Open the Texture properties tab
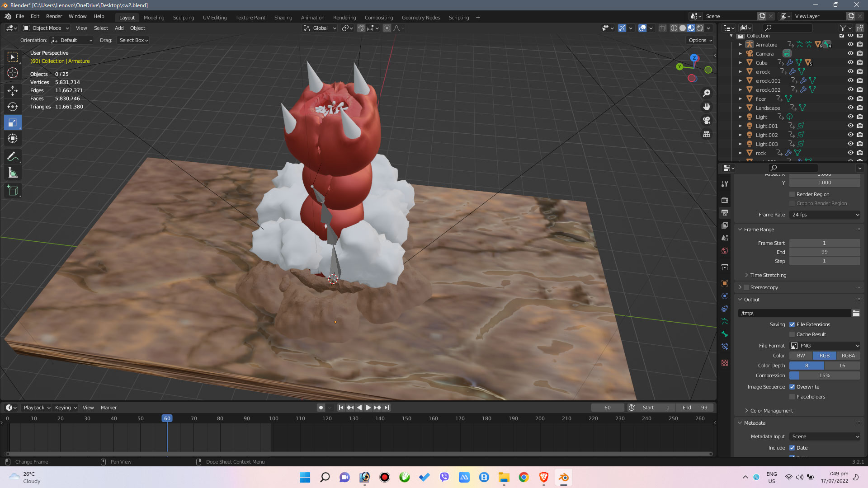868x488 pixels. click(725, 363)
